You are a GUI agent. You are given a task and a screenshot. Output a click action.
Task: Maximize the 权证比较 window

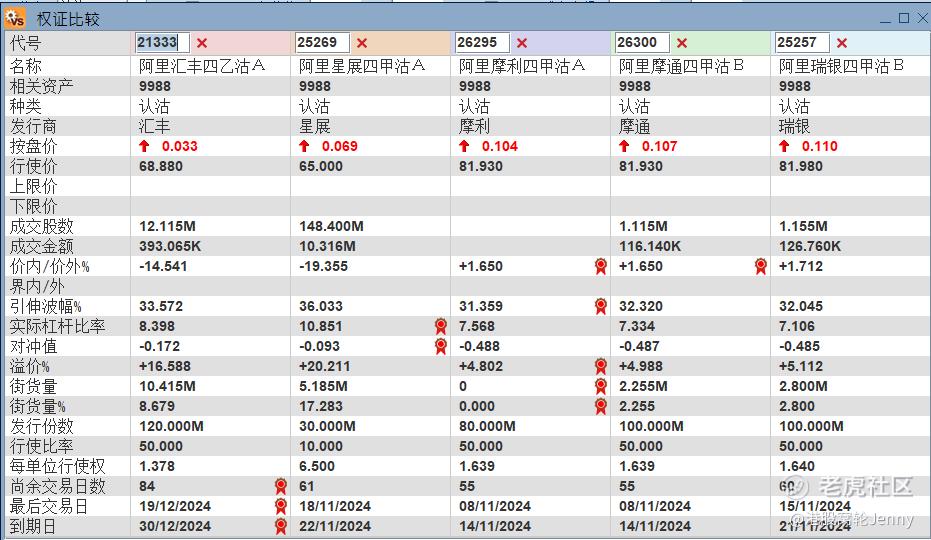[904, 18]
